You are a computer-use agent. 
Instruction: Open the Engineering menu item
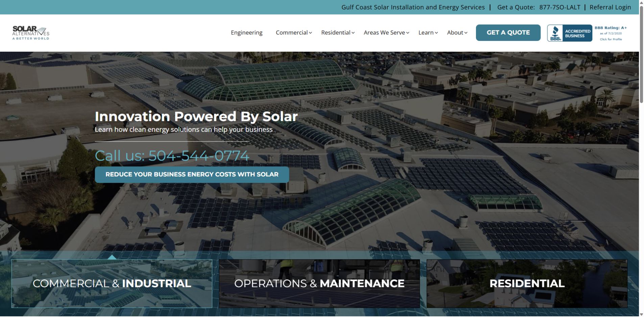(246, 32)
